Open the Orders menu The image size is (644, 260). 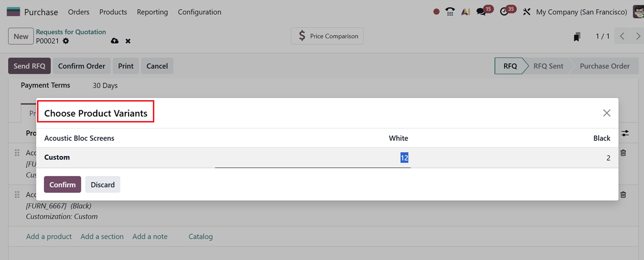click(78, 12)
